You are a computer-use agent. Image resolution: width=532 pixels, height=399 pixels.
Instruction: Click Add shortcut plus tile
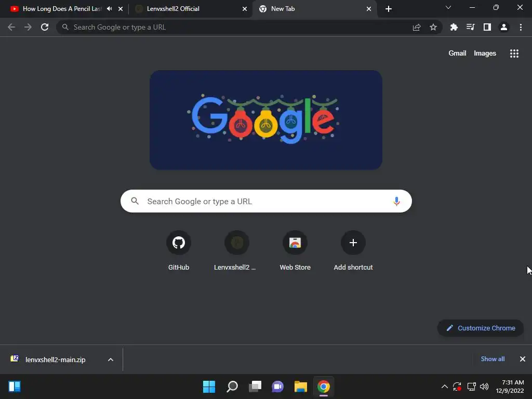353,251
